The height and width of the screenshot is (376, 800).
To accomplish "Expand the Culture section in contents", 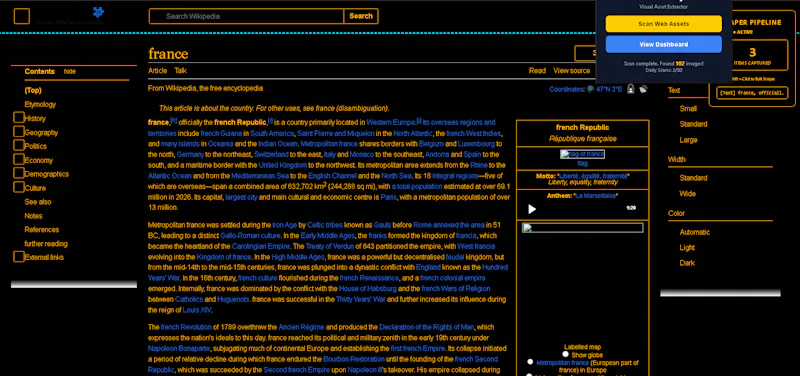I will pos(19,187).
